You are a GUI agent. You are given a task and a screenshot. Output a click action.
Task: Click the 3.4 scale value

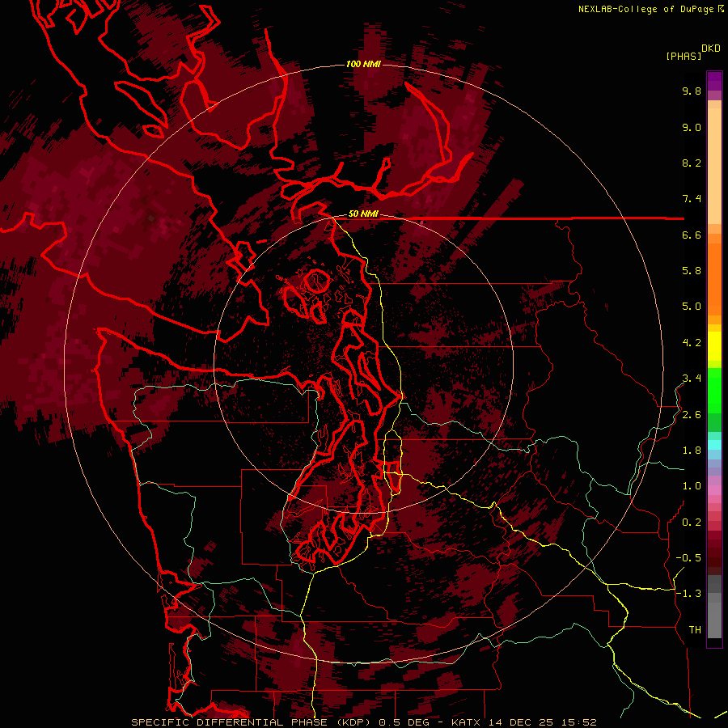(692, 379)
